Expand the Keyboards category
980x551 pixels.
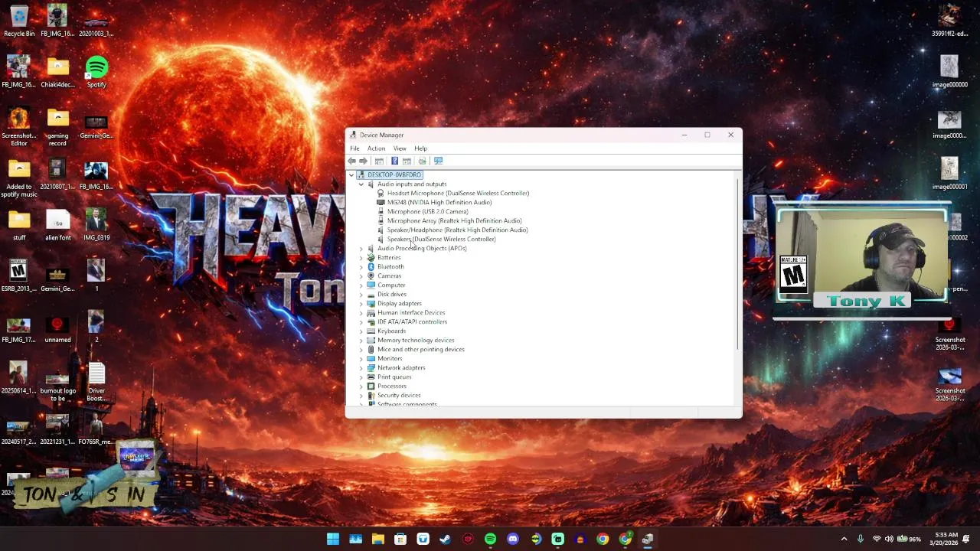click(x=361, y=331)
